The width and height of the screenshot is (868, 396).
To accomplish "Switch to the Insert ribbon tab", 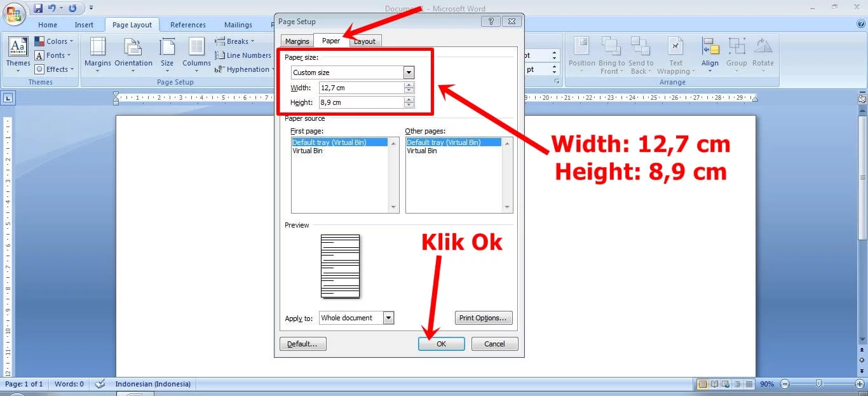I will tap(84, 25).
